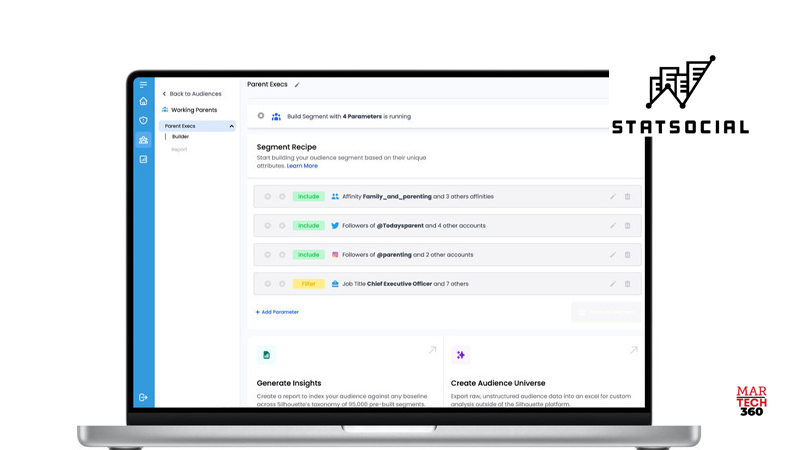Viewport: 800px width, 450px height.
Task: Toggle Include tag on @parenting row
Action: 309,255
